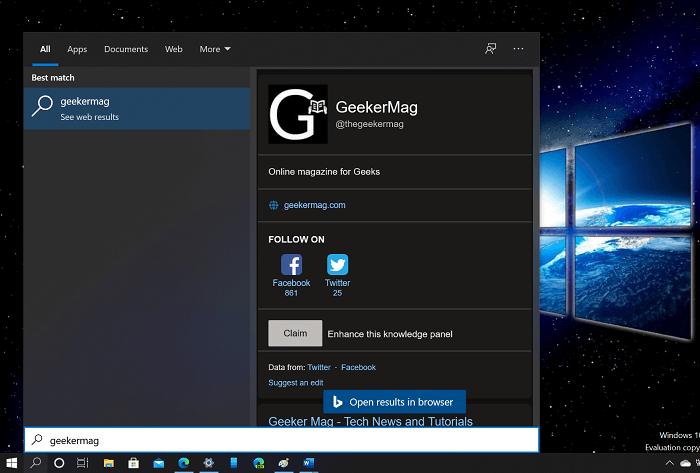Open the Paint app on taskbar
700x473 pixels.
283,463
